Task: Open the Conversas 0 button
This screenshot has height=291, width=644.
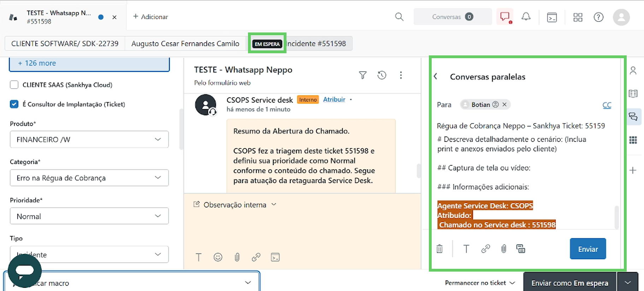Action: (x=453, y=17)
